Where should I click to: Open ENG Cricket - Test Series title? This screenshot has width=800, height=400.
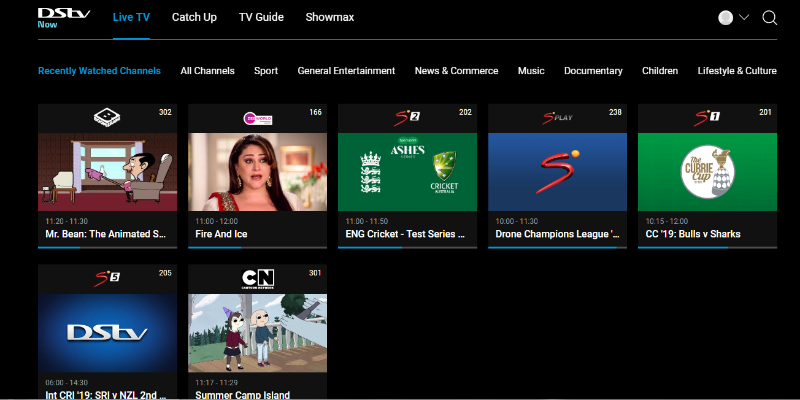405,234
